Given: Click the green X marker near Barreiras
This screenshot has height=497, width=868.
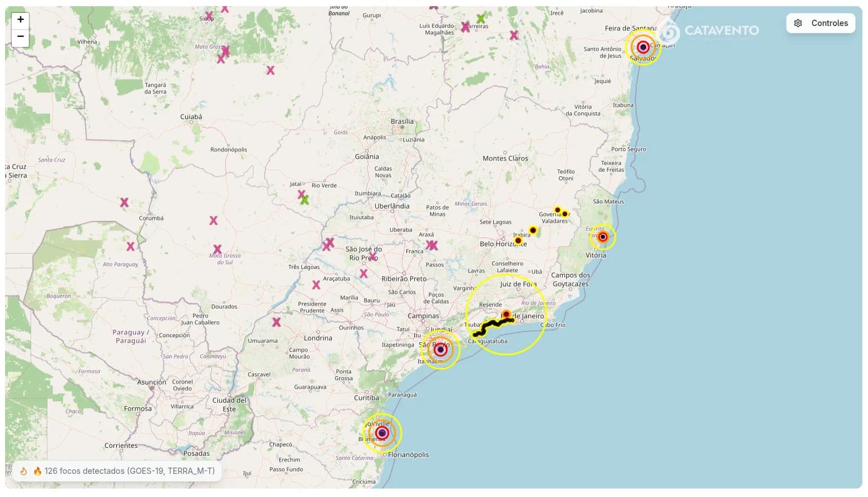Looking at the screenshot, I should (x=480, y=19).
